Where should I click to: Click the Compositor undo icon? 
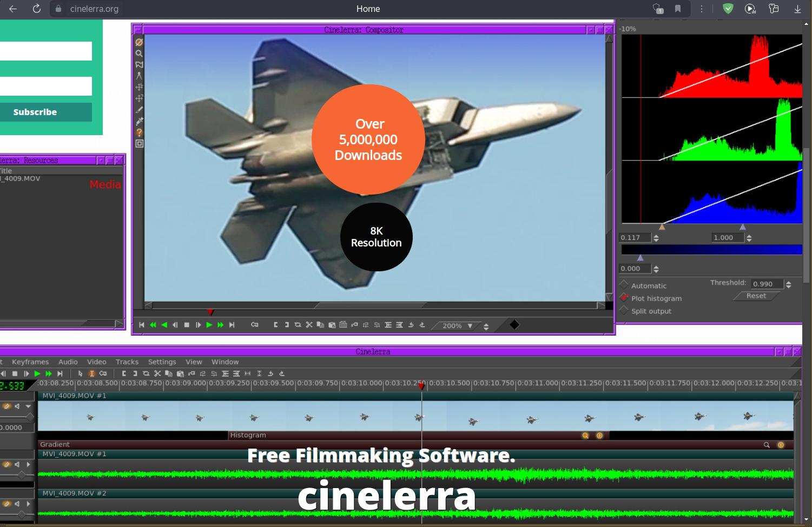(411, 325)
